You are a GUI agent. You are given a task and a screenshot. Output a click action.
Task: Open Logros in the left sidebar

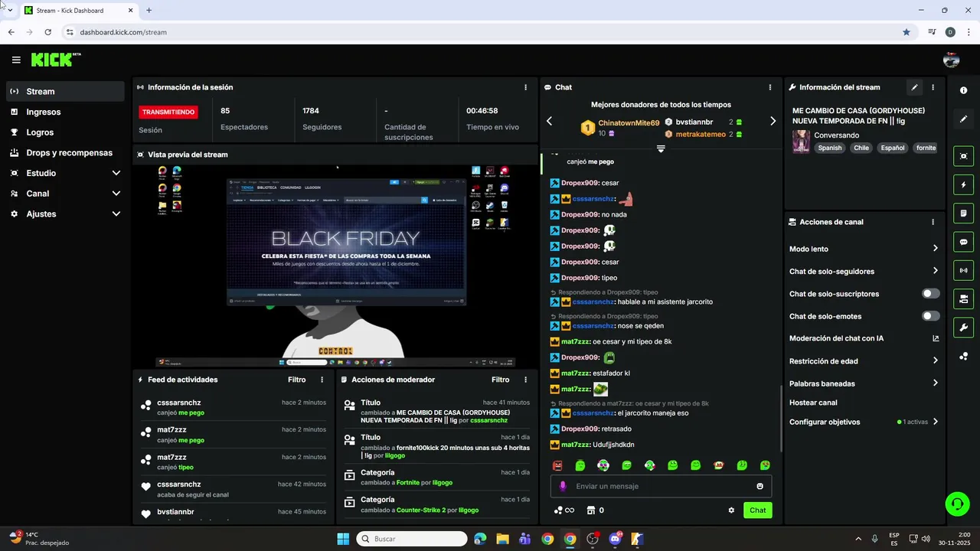[65, 132]
